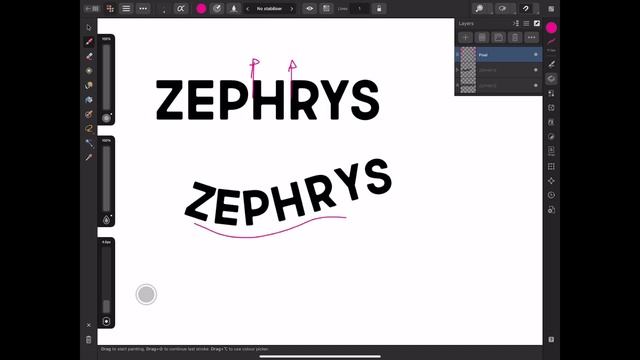The width and height of the screenshot is (640, 360).
Task: Delete layer with trash button in Layers
Action: click(x=515, y=38)
